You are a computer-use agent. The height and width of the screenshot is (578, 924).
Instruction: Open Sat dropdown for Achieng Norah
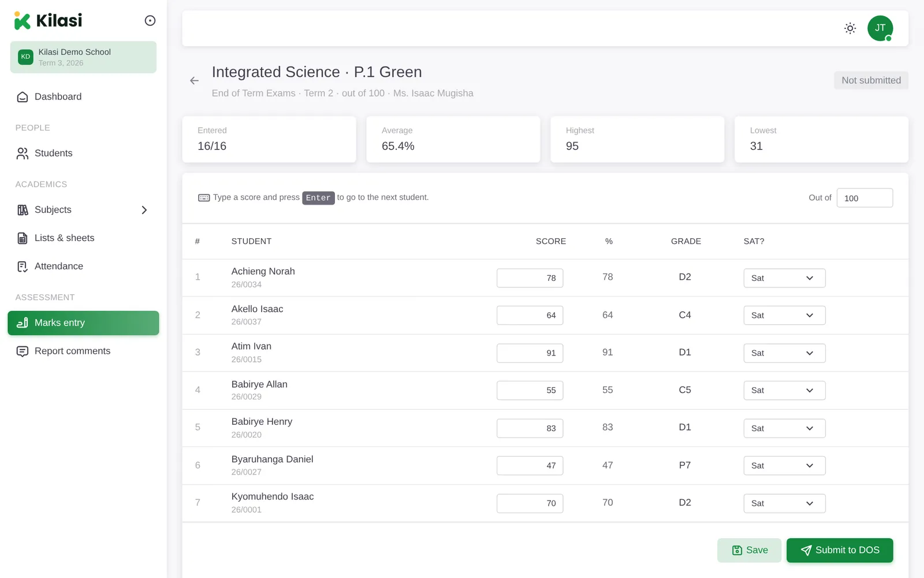coord(784,278)
